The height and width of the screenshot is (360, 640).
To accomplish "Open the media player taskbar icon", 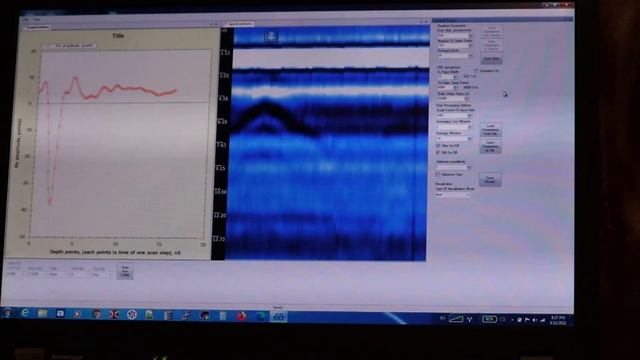I will (77, 314).
